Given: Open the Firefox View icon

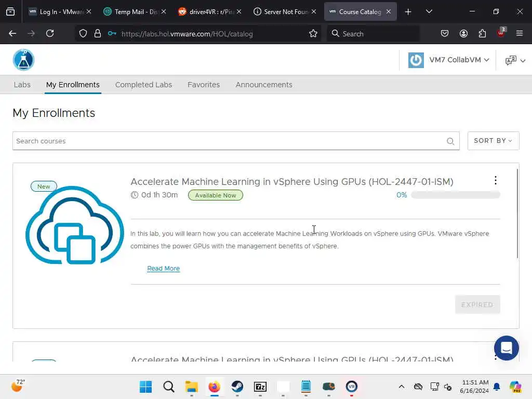Looking at the screenshot, I should point(10,12).
